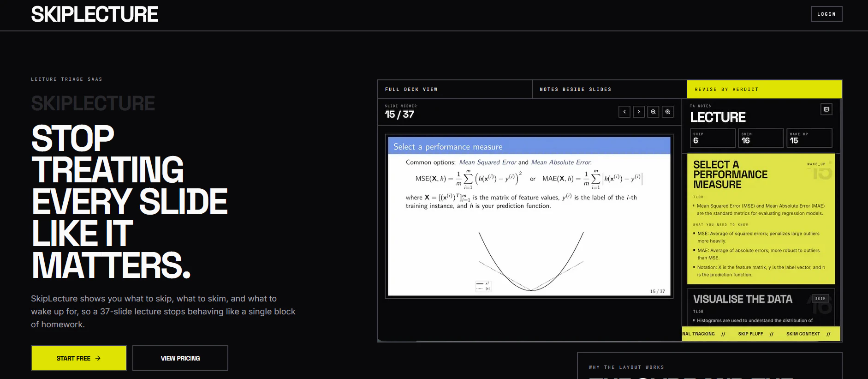Click the SKIP FLUFF ticker text
The height and width of the screenshot is (379, 868).
(750, 334)
